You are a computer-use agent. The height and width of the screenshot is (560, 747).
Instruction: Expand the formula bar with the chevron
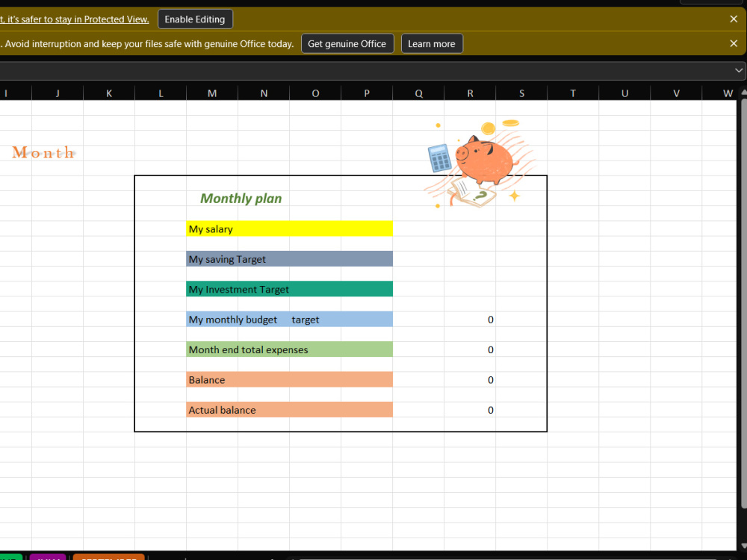739,70
